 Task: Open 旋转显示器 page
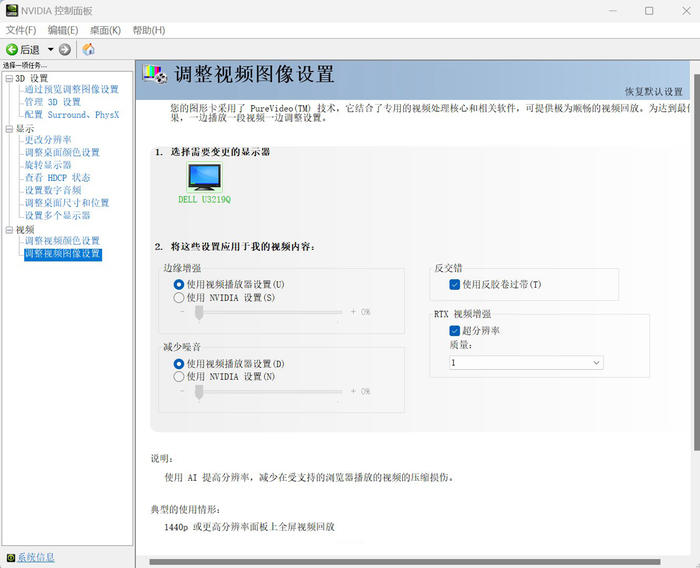pyautogui.click(x=48, y=165)
